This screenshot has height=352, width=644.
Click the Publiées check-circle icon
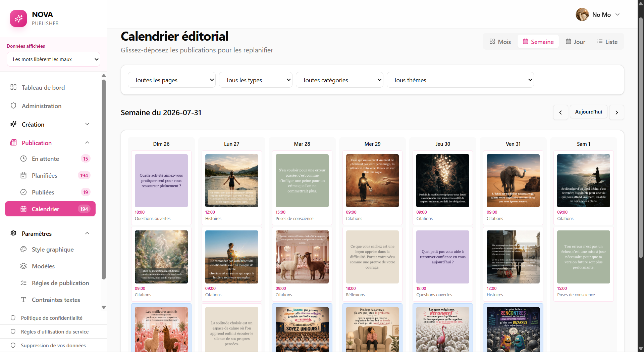pyautogui.click(x=23, y=192)
